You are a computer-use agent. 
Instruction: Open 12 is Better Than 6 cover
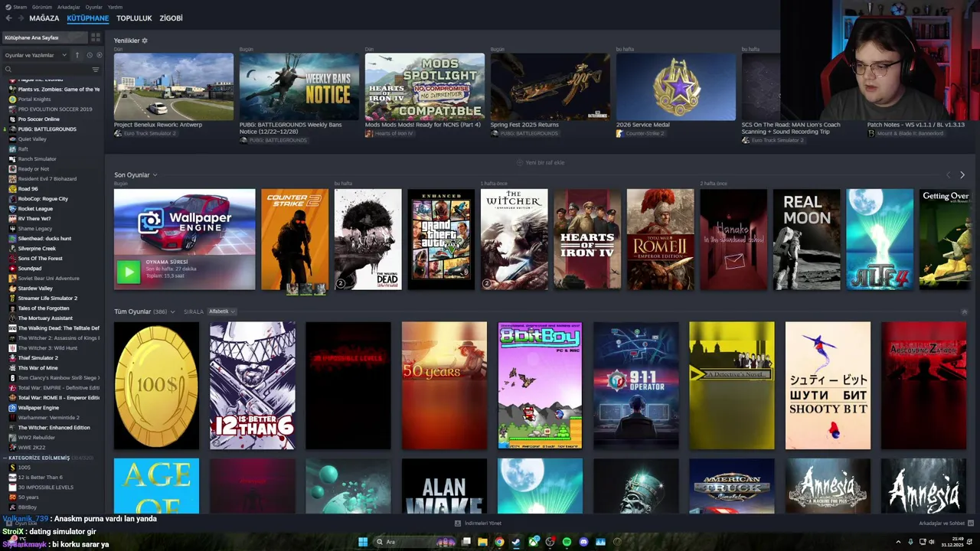252,386
